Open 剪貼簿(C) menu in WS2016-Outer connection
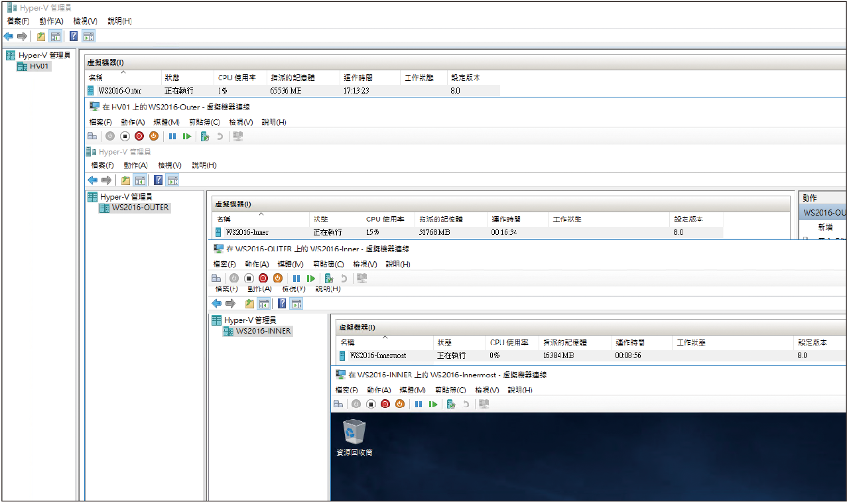849x504 pixels. click(204, 122)
